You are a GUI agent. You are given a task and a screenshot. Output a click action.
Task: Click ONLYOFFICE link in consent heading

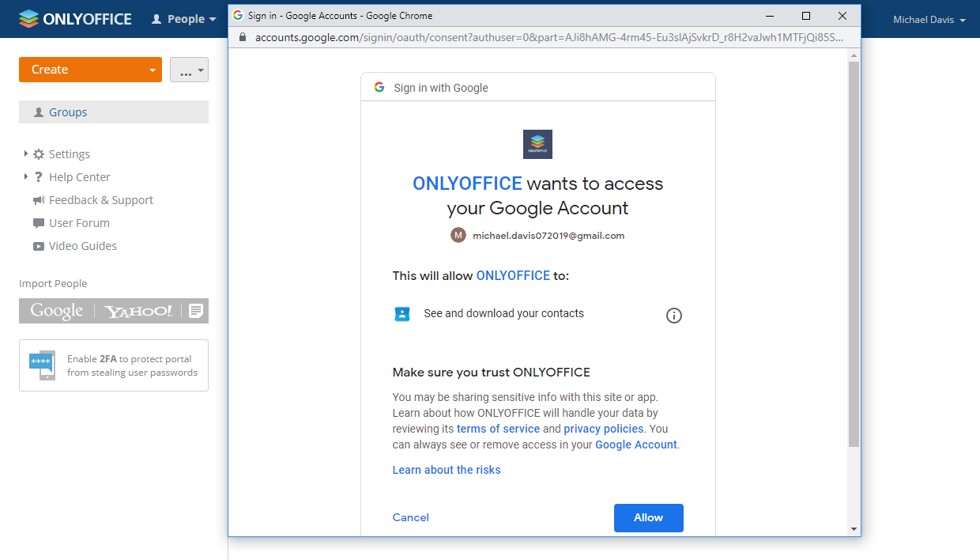click(x=467, y=184)
